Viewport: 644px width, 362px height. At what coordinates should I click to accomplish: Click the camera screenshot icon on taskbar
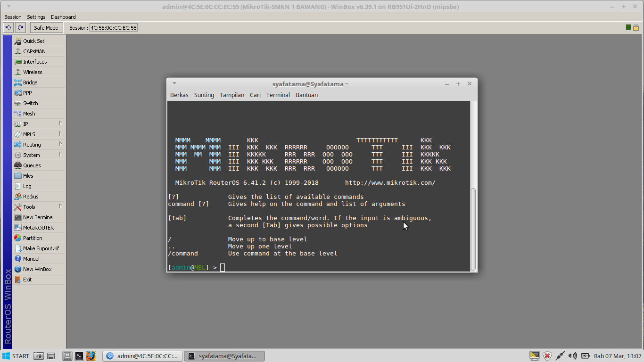point(39,356)
